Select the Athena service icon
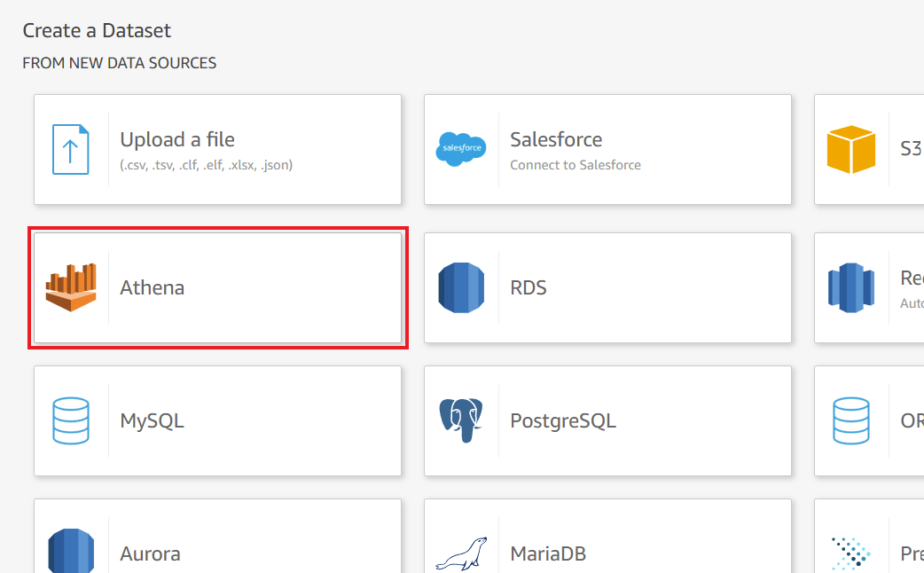 point(71,286)
